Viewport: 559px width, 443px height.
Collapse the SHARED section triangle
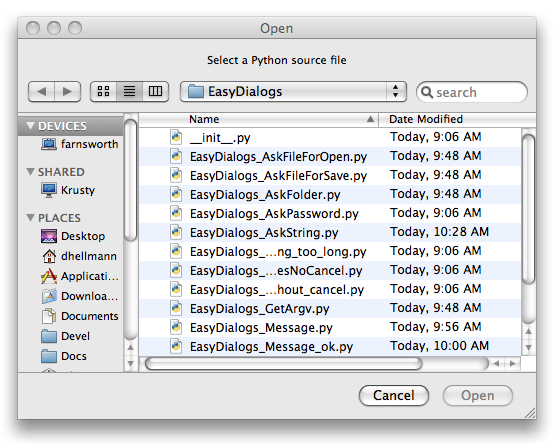tap(31, 172)
